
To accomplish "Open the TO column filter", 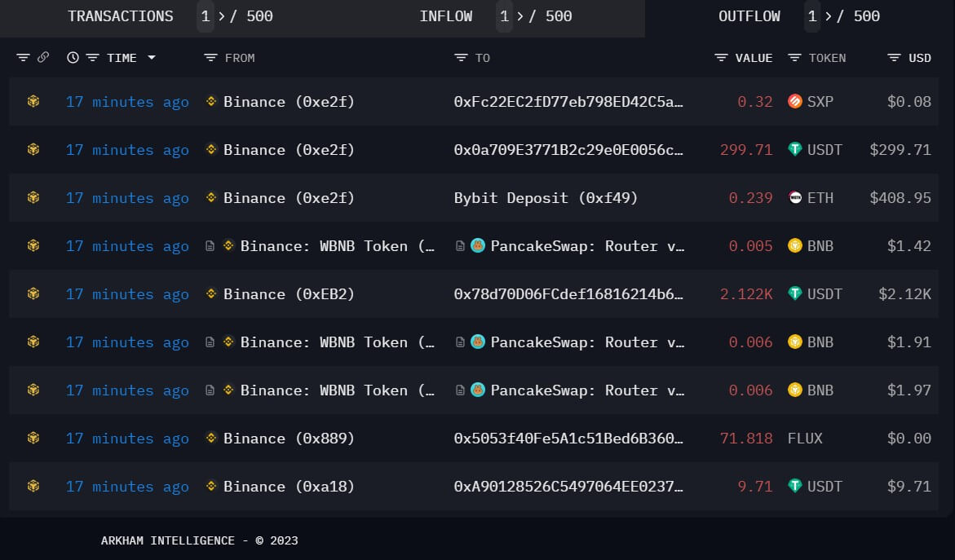I will (461, 58).
